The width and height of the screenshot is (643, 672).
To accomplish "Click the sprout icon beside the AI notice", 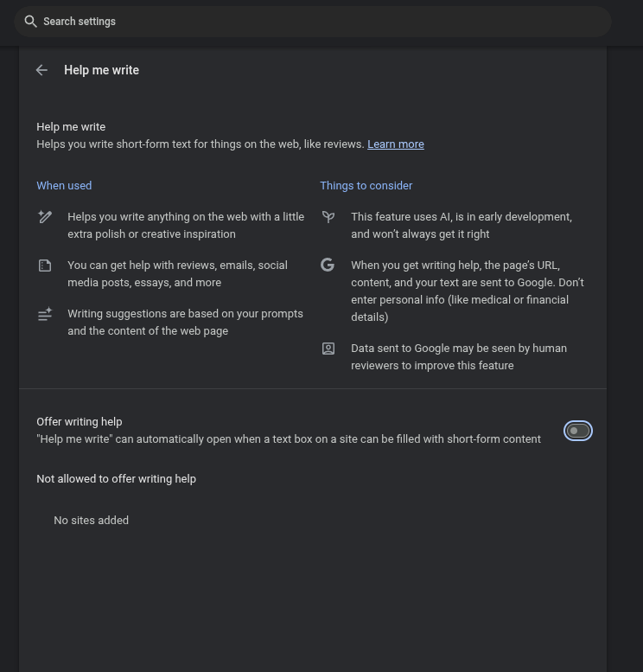I will [328, 217].
